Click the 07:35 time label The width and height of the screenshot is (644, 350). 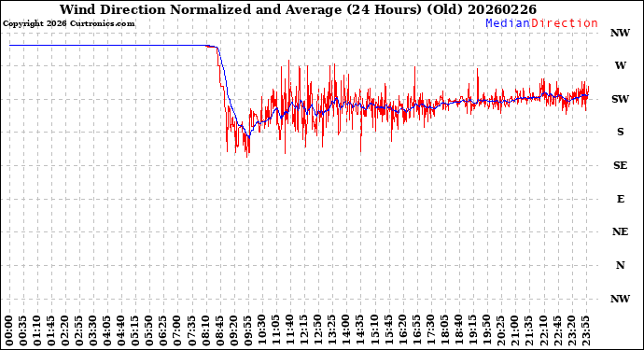192,330
